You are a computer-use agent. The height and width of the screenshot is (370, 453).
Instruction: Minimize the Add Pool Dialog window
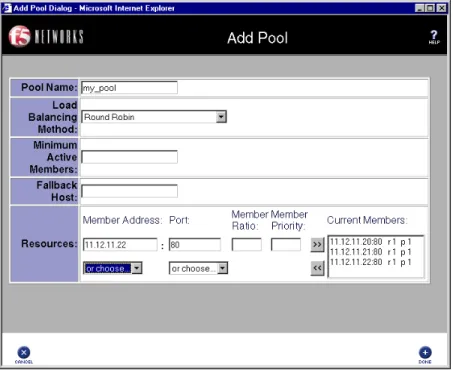tap(421, 8)
